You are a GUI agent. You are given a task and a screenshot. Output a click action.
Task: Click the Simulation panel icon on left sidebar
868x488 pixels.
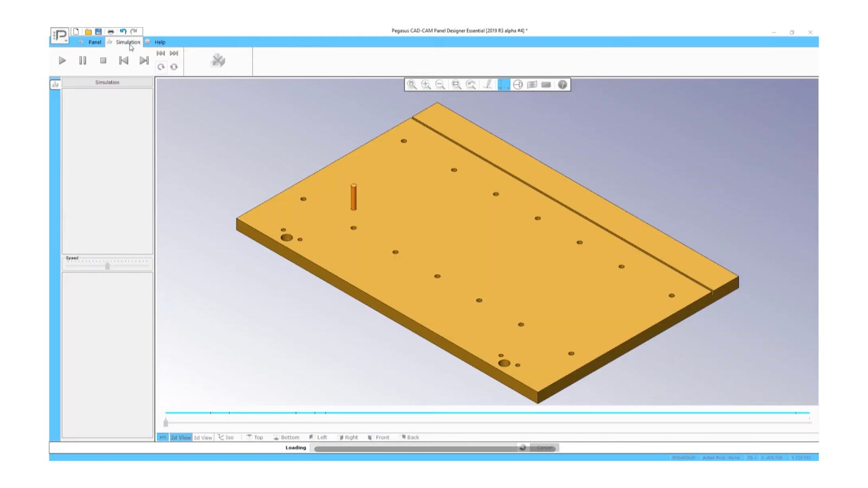54,84
